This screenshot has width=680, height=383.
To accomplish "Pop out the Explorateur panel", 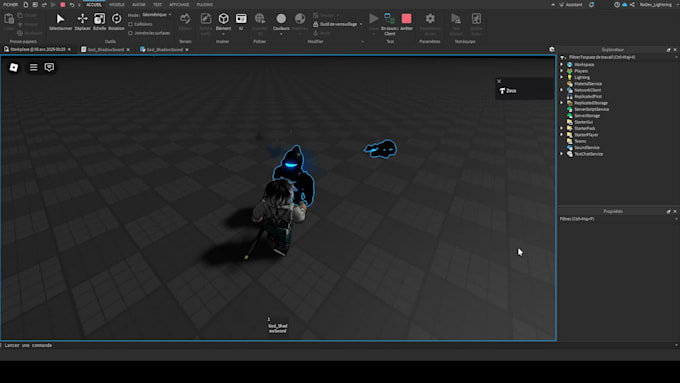I will [x=668, y=50].
